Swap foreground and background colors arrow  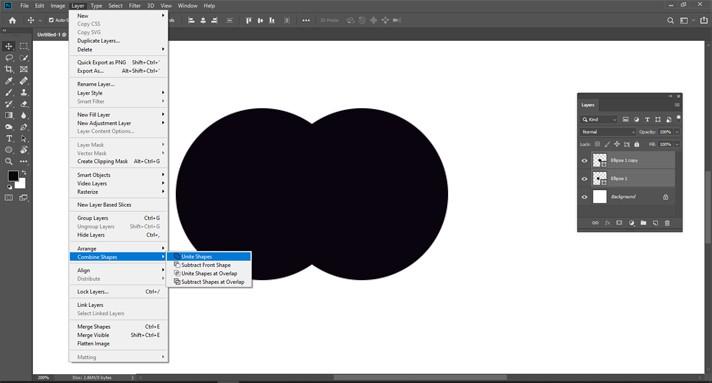tap(24, 173)
